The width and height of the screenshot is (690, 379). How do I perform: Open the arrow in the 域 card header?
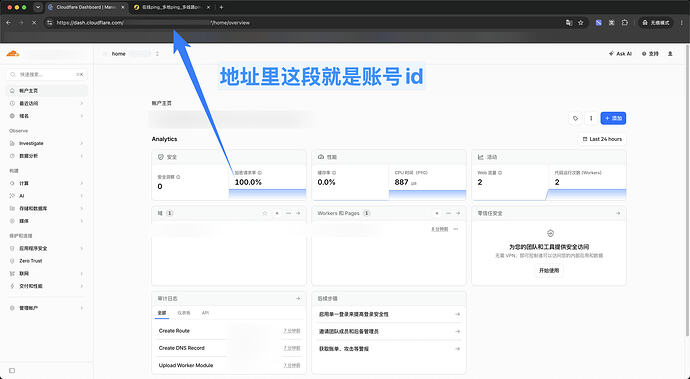pyautogui.click(x=298, y=213)
